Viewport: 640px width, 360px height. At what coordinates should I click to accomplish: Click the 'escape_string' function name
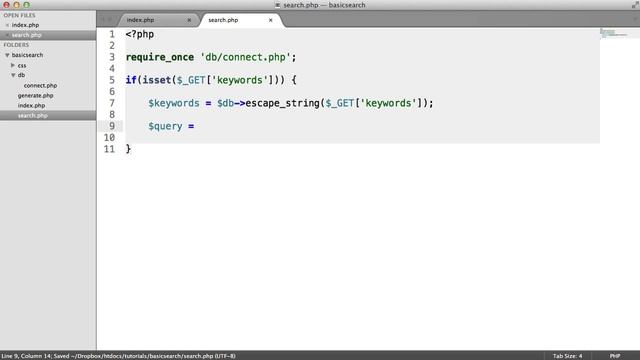[282, 103]
